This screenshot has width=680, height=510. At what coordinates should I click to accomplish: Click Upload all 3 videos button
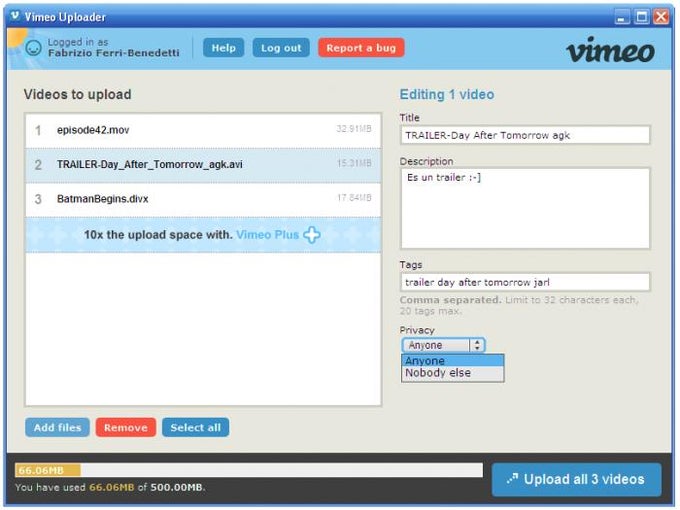click(x=576, y=479)
